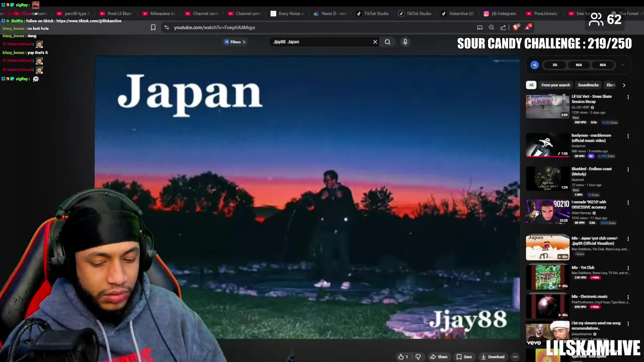Click the Download button under video
Viewport: 644px width, 362px height.
point(493,357)
